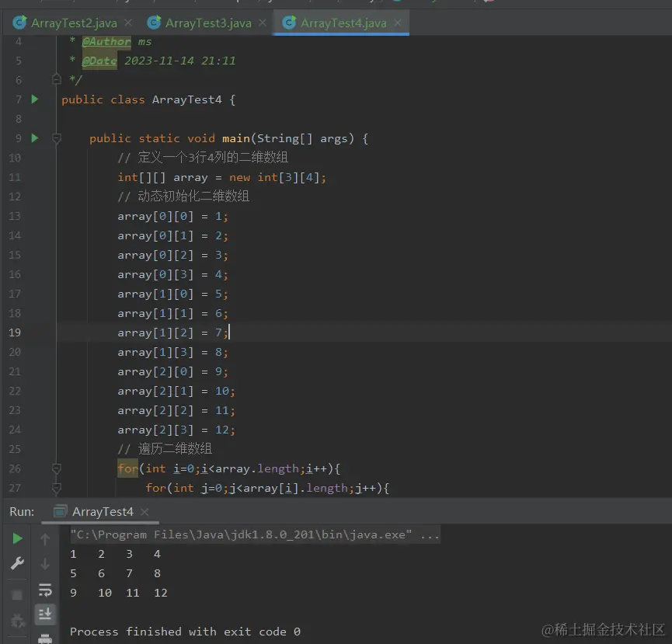Image resolution: width=672 pixels, height=644 pixels.
Task: Click the highlighted outer 'for' keyword
Action: coord(127,468)
